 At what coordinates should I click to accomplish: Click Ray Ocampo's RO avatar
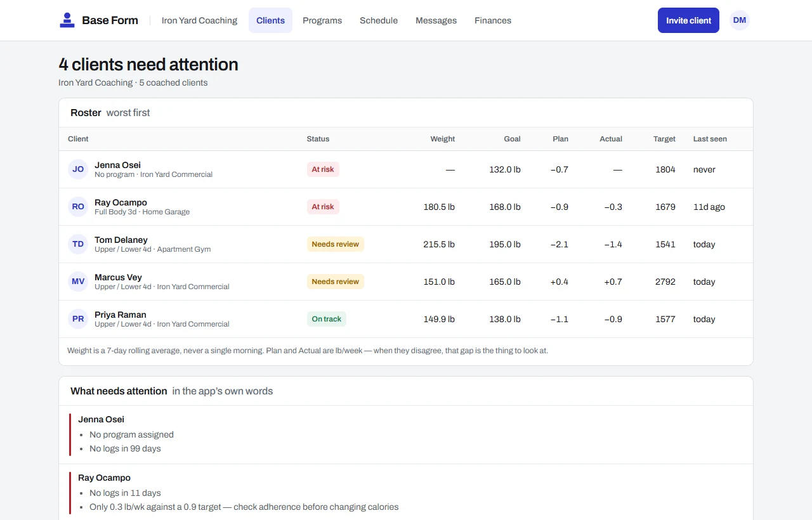pyautogui.click(x=78, y=207)
